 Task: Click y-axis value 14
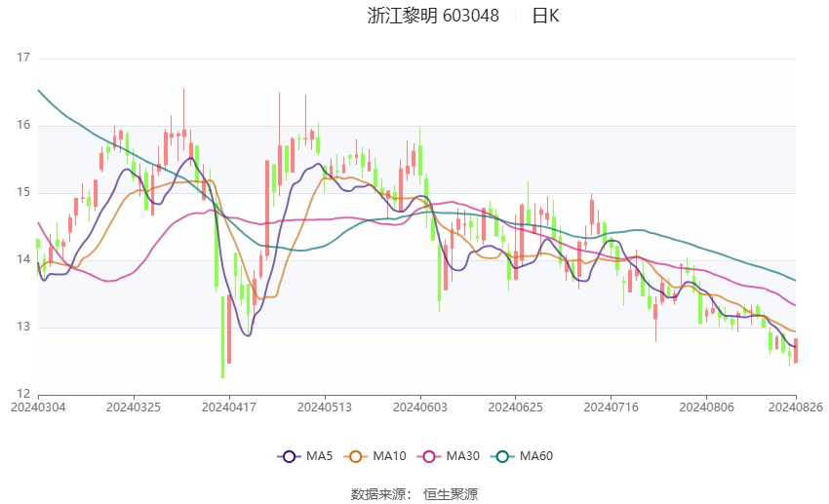coord(23,259)
